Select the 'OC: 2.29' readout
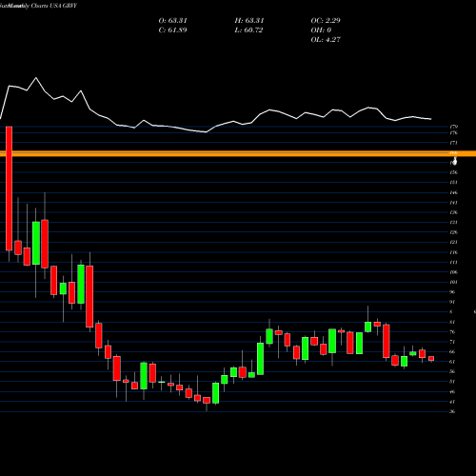476x476 pixels. pos(326,20)
